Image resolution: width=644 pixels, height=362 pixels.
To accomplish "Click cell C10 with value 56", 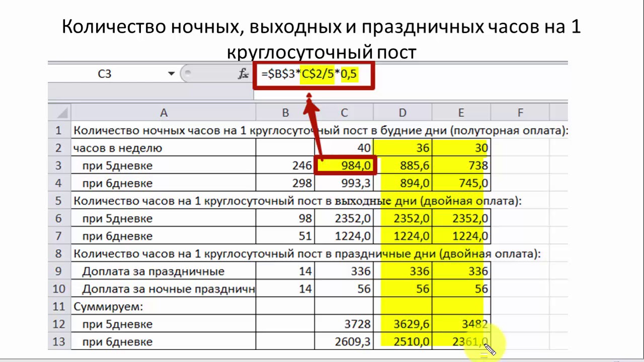I will (x=344, y=289).
